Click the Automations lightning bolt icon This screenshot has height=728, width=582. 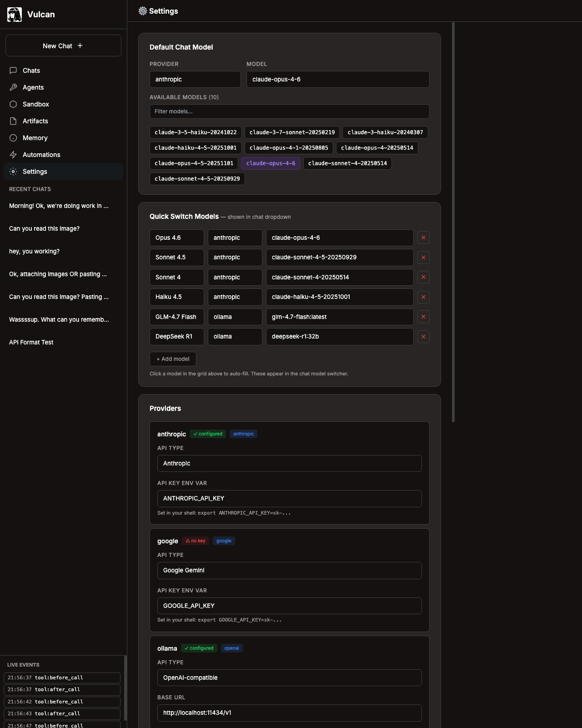(13, 155)
